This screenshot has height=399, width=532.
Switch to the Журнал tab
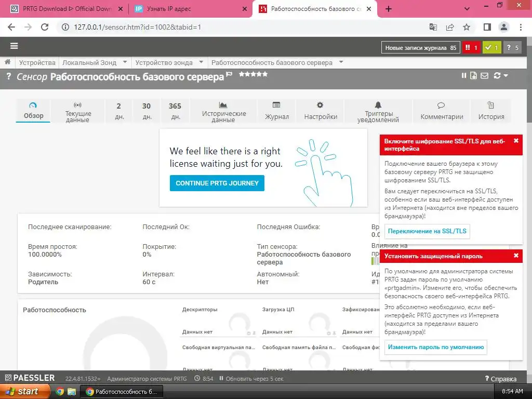(277, 111)
